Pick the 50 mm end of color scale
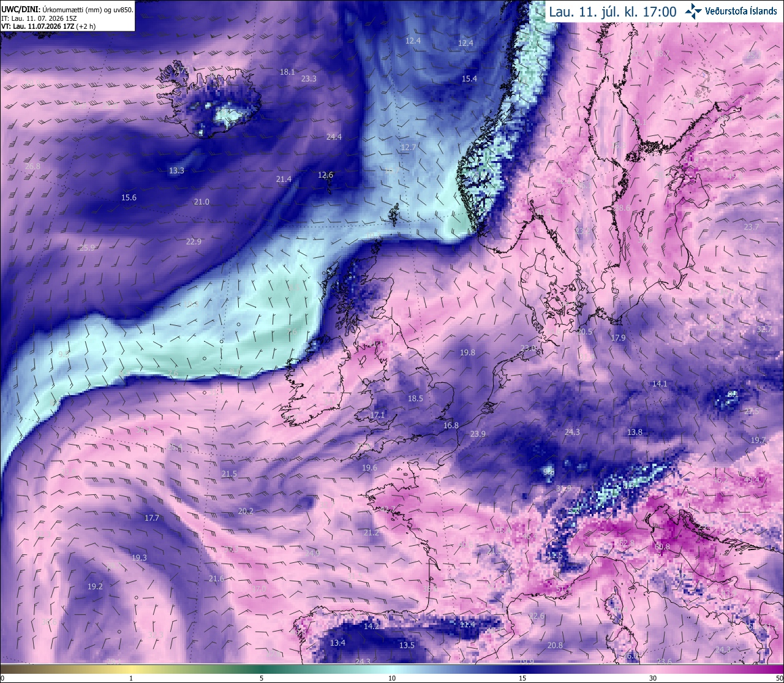The width and height of the screenshot is (784, 683). point(779,678)
